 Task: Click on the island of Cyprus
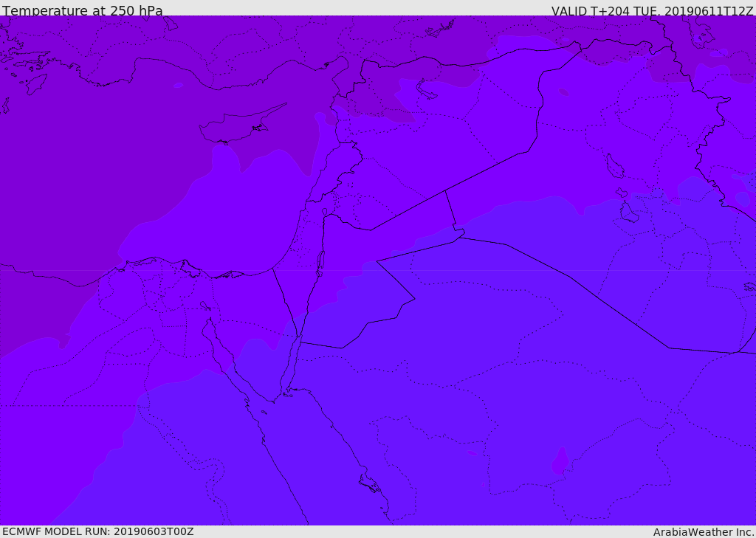236,128
